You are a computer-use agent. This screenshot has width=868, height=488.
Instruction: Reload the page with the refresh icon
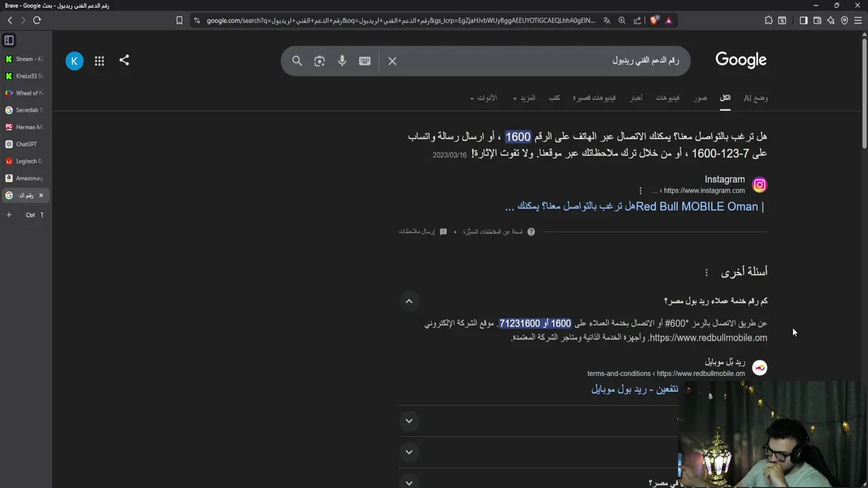(37, 20)
